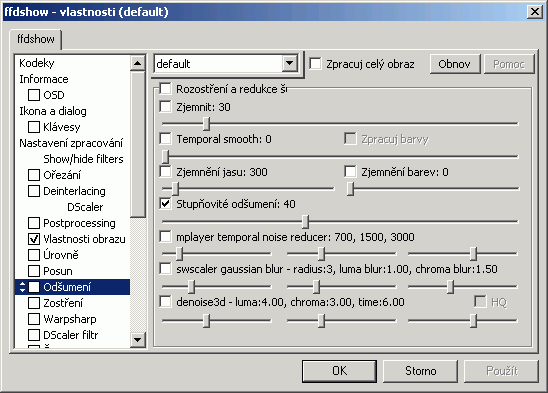The width and height of the screenshot is (548, 393).
Task: Click the filter list scrollbar thumb
Action: tap(138, 144)
